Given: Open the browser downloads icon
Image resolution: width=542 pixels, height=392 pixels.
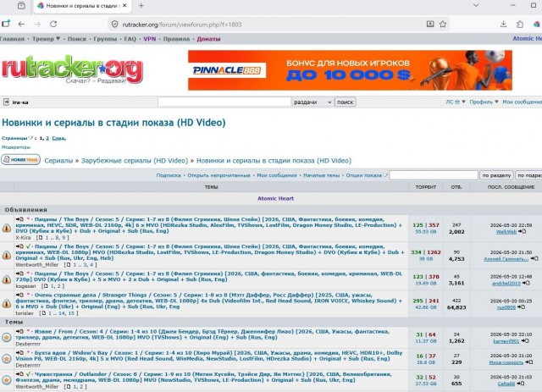Looking at the screenshot, I should [x=504, y=25].
